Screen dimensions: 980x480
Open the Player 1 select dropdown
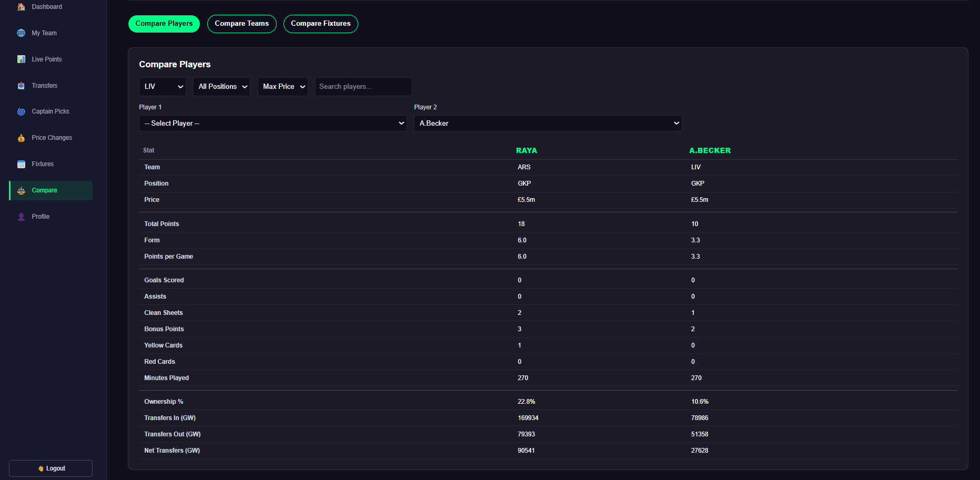tap(272, 124)
